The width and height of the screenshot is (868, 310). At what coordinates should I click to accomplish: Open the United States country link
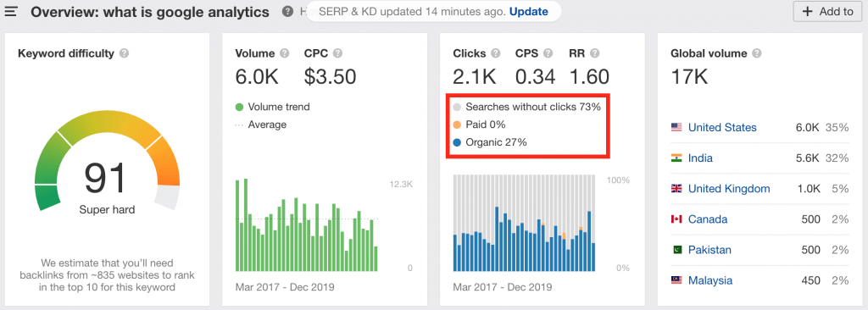[722, 127]
